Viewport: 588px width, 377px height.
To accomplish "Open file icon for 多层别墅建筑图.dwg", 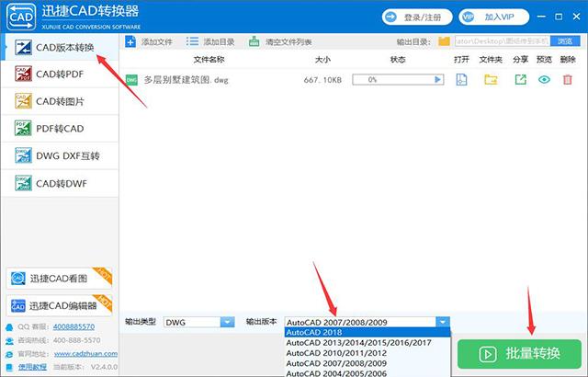I will pyautogui.click(x=461, y=79).
